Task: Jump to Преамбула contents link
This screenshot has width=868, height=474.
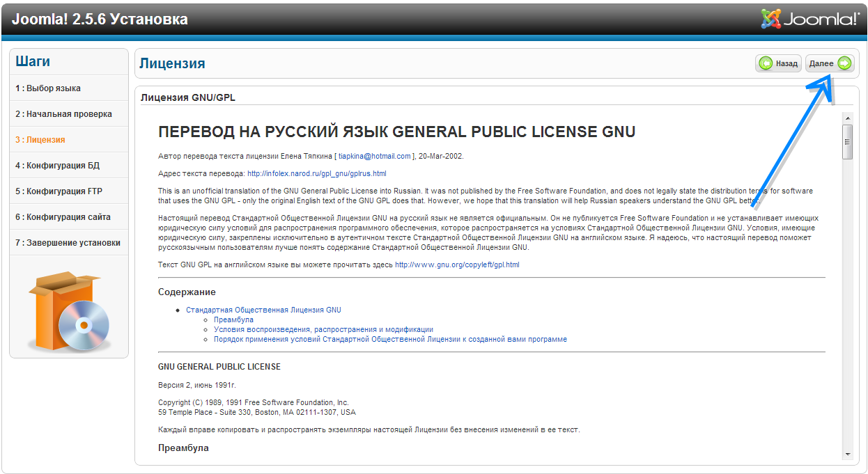Action: coord(233,319)
